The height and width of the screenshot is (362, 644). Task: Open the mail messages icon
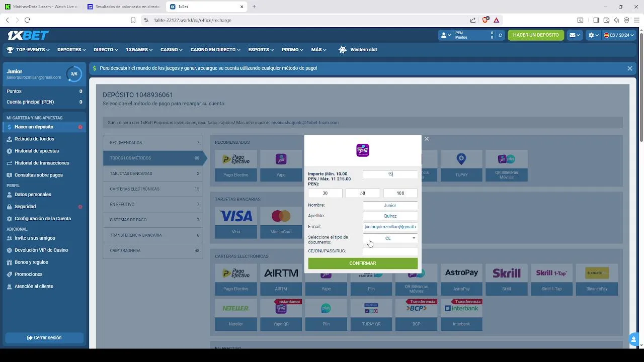coord(575,35)
